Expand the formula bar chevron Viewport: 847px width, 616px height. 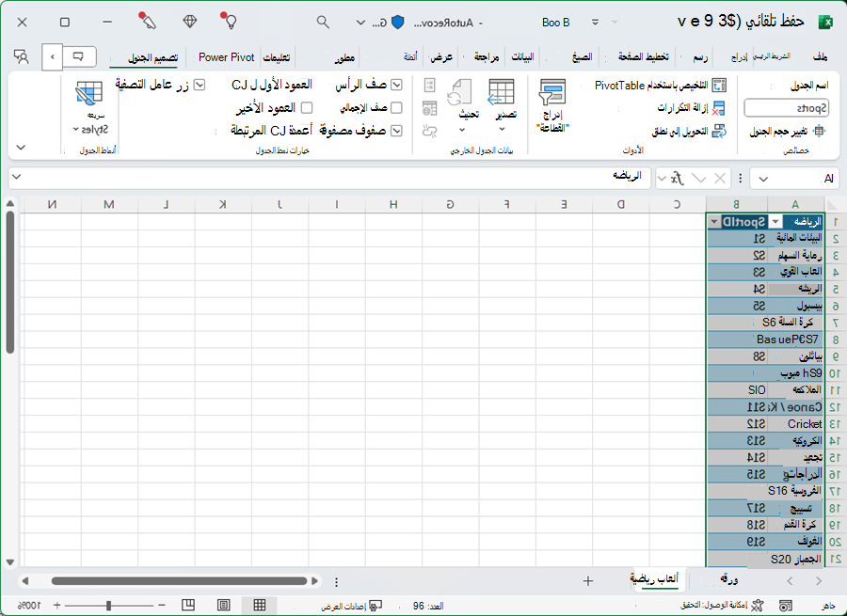click(x=16, y=177)
